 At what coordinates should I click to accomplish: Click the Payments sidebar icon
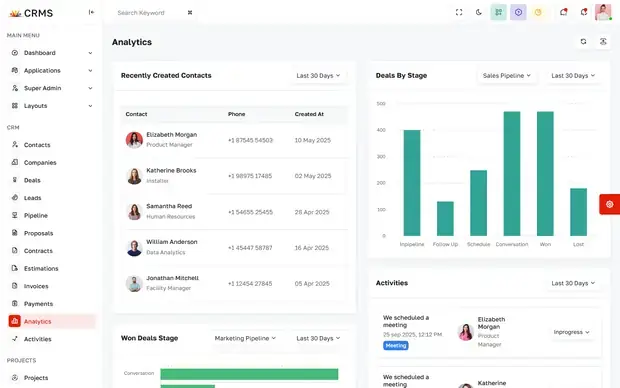pyautogui.click(x=15, y=303)
